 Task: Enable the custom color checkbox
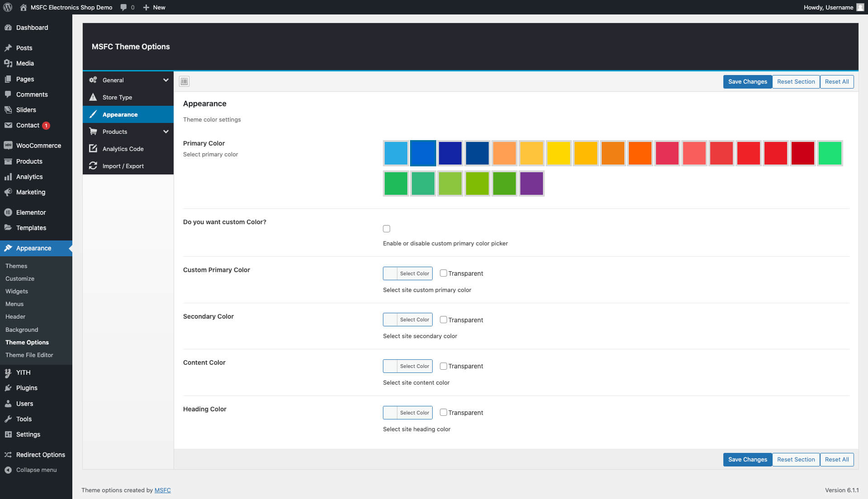point(387,229)
